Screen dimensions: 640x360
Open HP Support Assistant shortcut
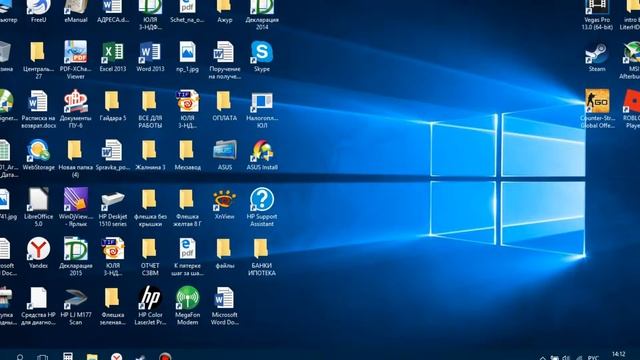click(262, 207)
